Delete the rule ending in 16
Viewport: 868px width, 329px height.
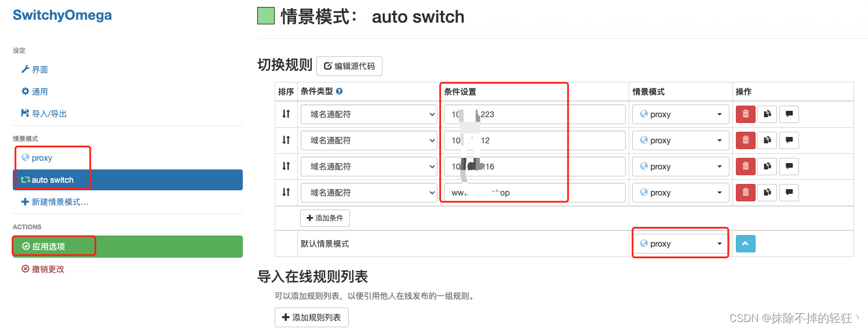[745, 167]
